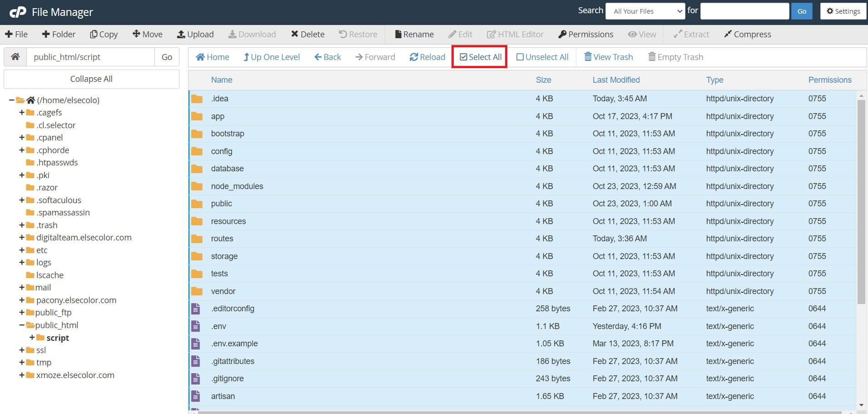
Task: Click the artisan file icon
Action: coord(196,396)
